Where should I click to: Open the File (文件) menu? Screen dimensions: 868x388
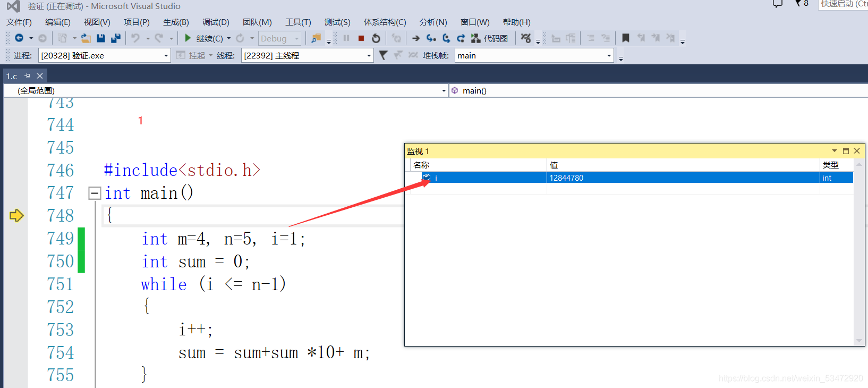point(19,22)
